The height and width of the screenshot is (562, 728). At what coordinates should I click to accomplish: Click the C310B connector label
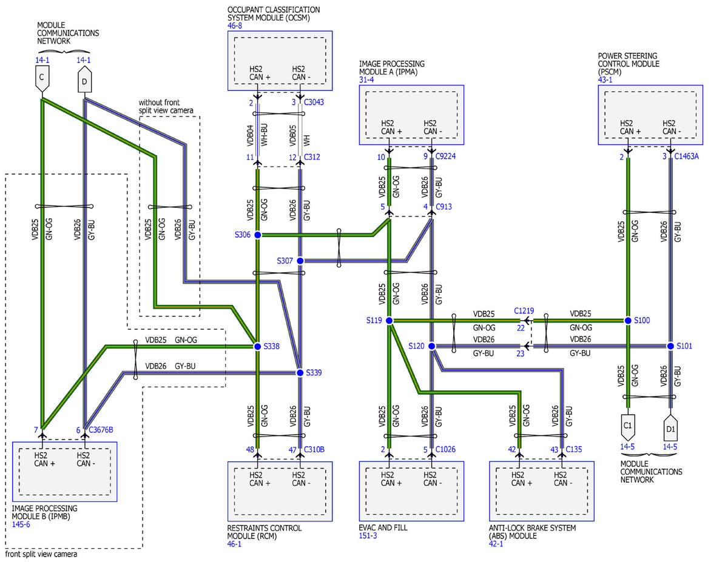pyautogui.click(x=314, y=450)
